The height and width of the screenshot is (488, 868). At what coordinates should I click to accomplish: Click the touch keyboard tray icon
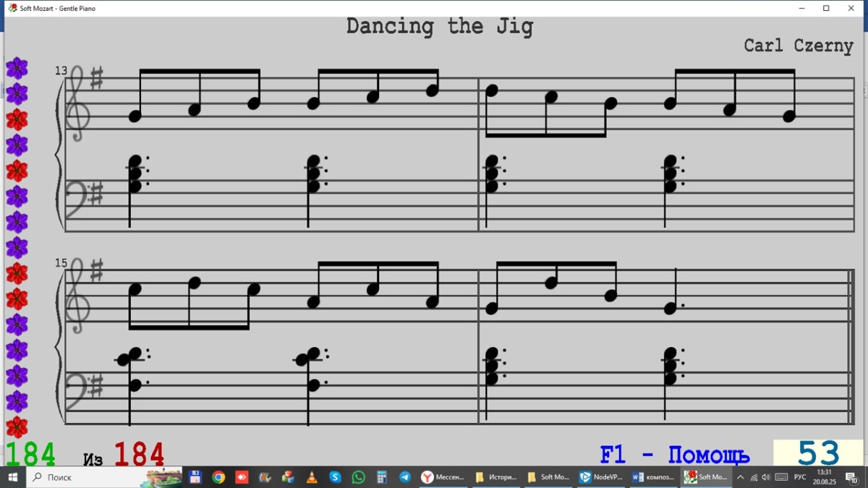point(781,477)
